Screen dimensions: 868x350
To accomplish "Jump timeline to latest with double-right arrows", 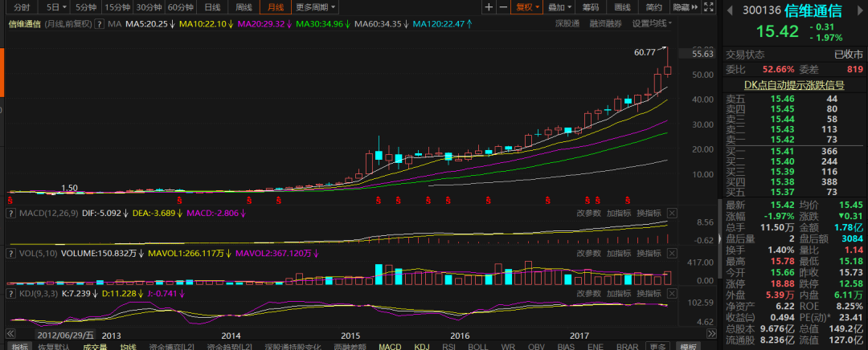I will [712, 335].
